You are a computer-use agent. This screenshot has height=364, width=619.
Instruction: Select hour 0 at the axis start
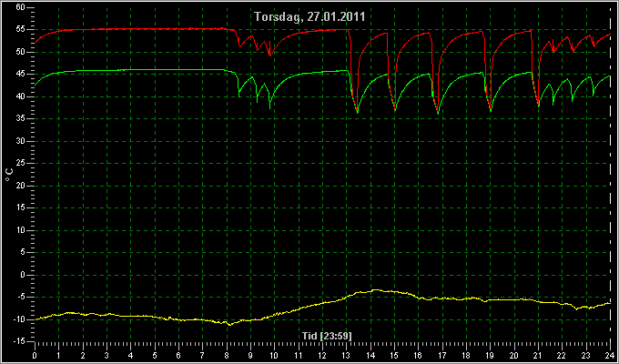(x=35, y=355)
